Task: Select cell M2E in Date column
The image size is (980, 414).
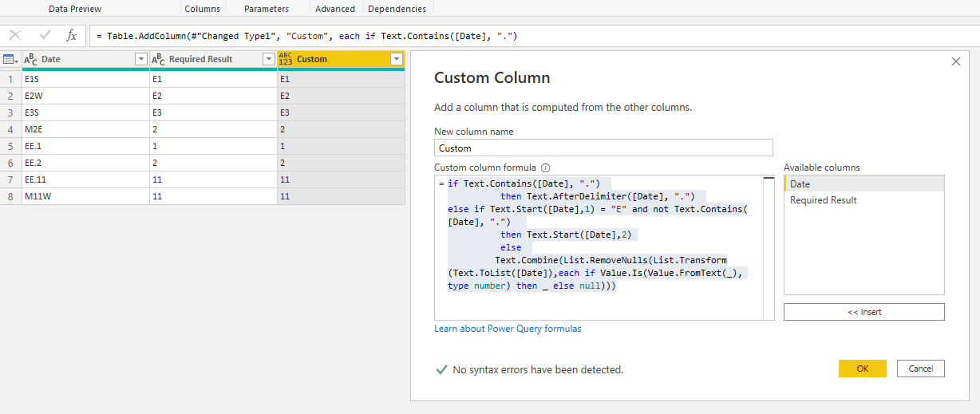Action: (x=85, y=129)
